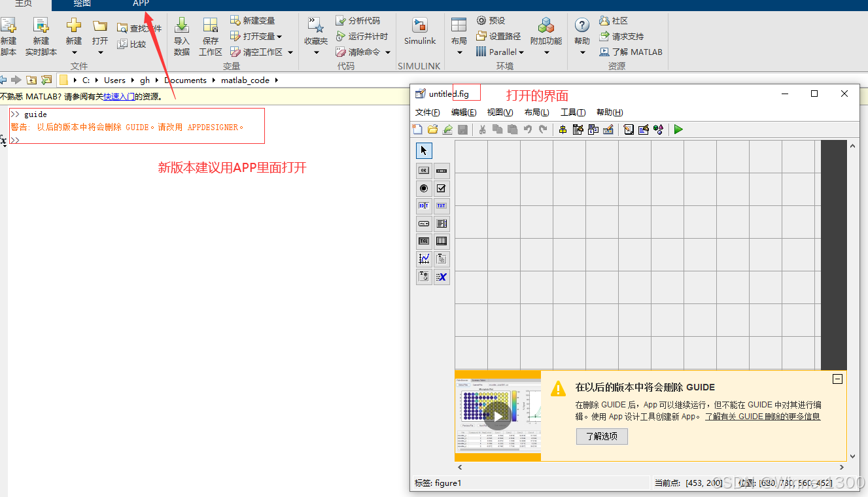Image resolution: width=868 pixels, height=497 pixels.
Task: Click matlab_code folder in address path
Action: (245, 80)
